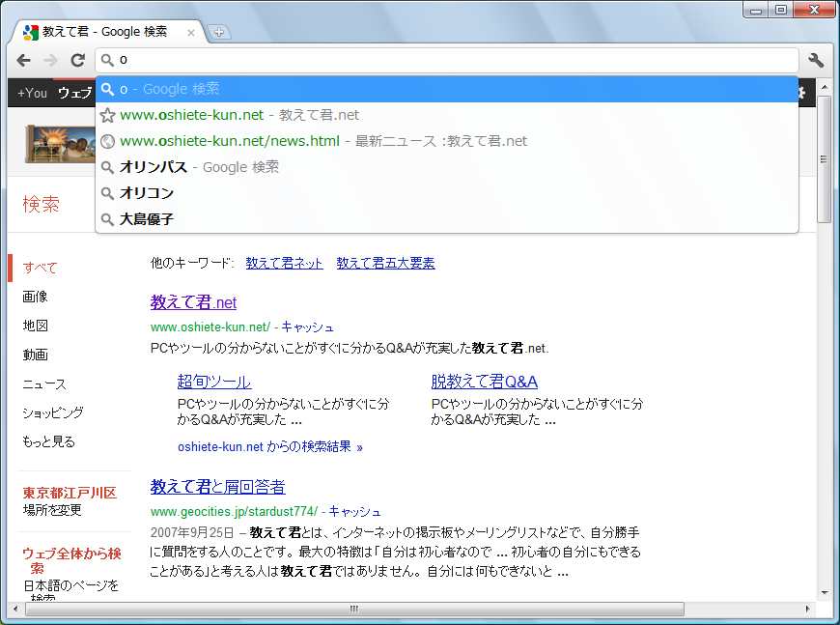
Task: Click vertical scrollbar down arrow
Action: pyautogui.click(x=825, y=593)
